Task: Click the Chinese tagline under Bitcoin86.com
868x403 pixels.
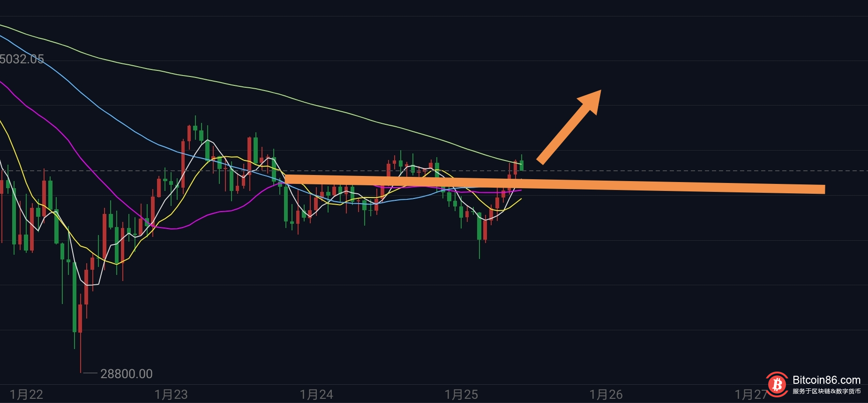Action: [827, 391]
